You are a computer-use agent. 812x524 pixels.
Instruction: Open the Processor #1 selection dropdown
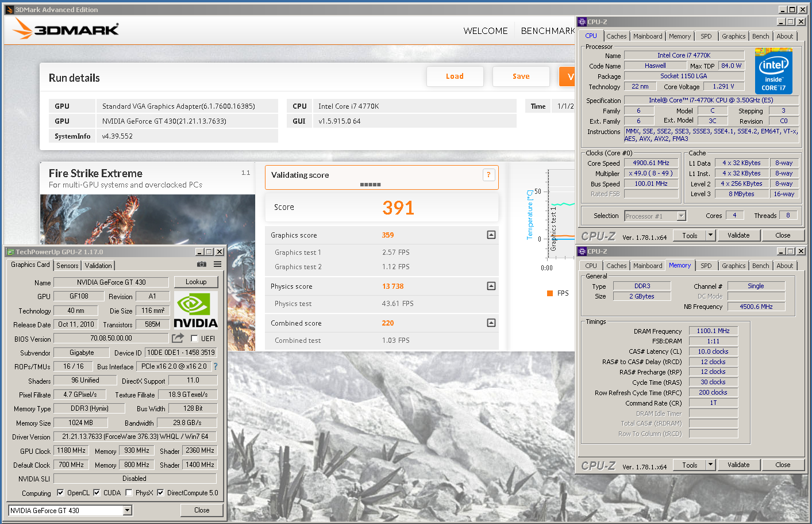click(682, 216)
